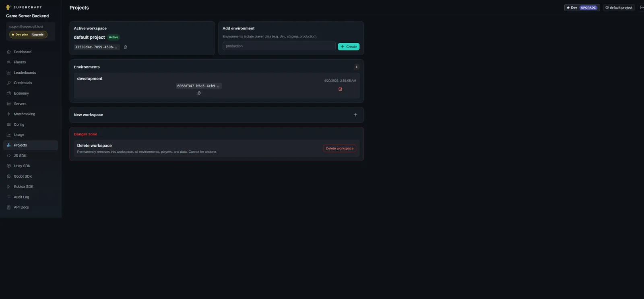Click the Supercraft logo
Viewport: 644px width, 299px height.
[24, 7]
